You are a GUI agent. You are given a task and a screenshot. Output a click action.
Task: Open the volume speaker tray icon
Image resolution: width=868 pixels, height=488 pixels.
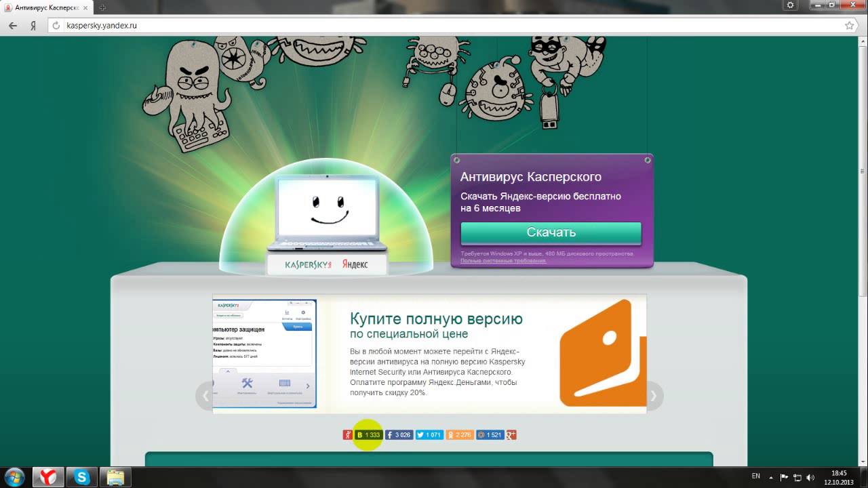(810, 477)
